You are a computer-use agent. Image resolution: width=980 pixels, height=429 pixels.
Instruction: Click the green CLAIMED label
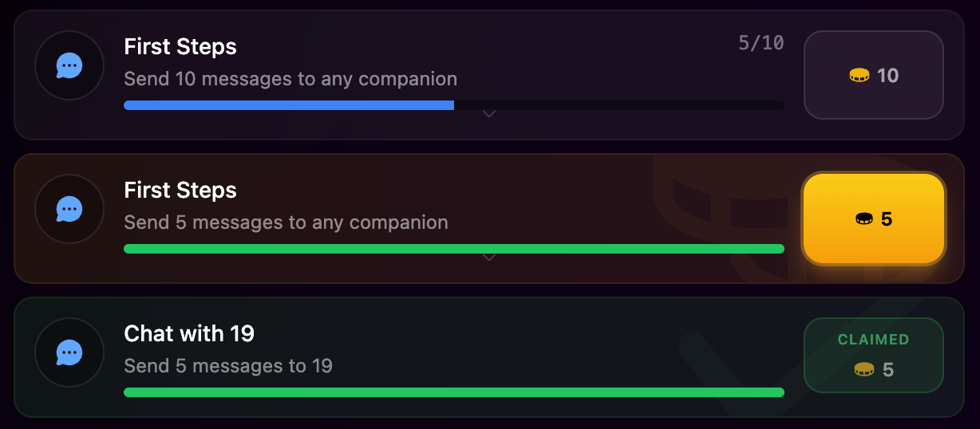pyautogui.click(x=873, y=340)
